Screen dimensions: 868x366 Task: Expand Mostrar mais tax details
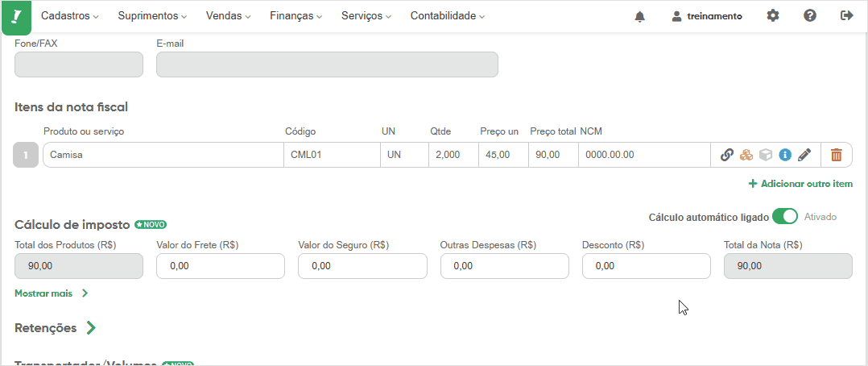click(52, 293)
